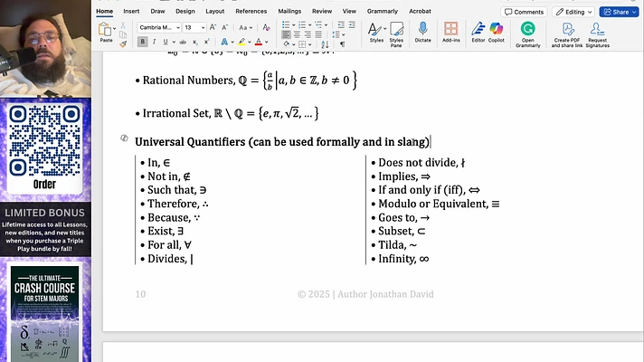Create PDF and share link

pyautogui.click(x=567, y=34)
